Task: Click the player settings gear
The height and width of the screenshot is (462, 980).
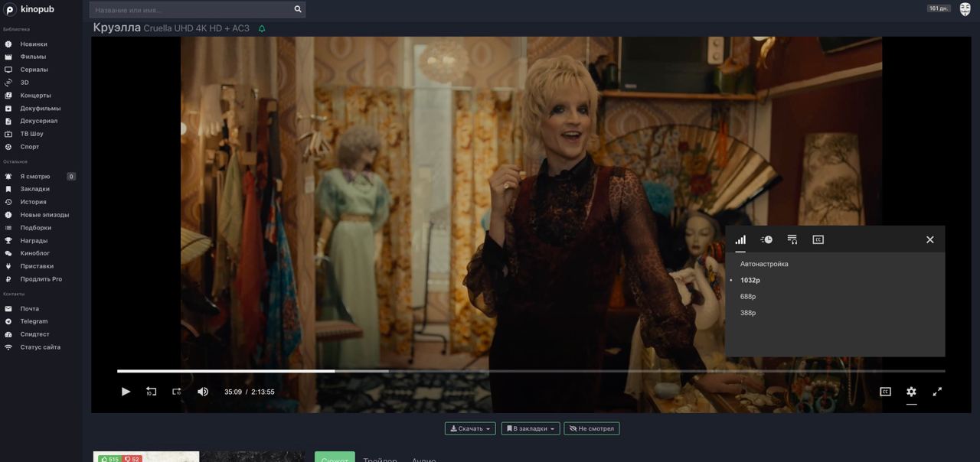Action: [911, 392]
